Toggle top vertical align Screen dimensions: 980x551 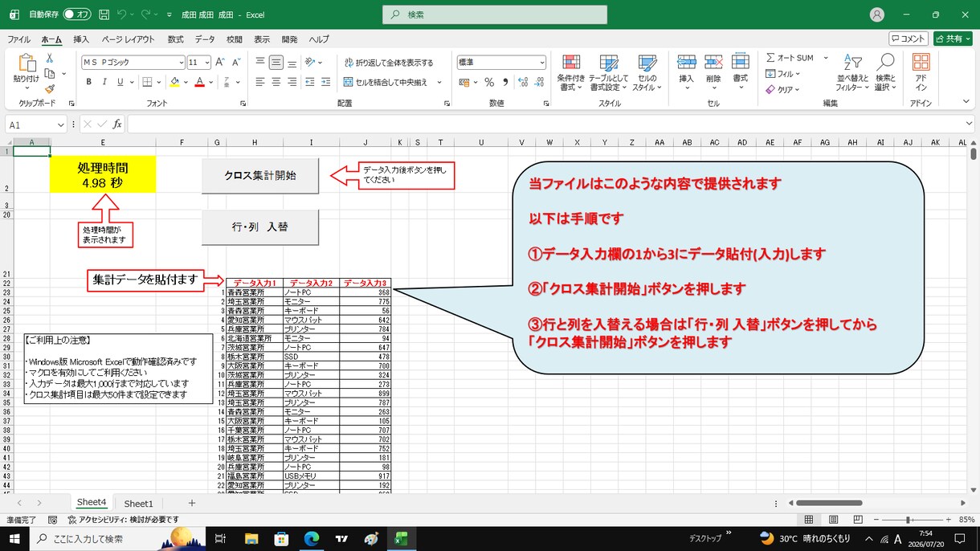pyautogui.click(x=260, y=62)
